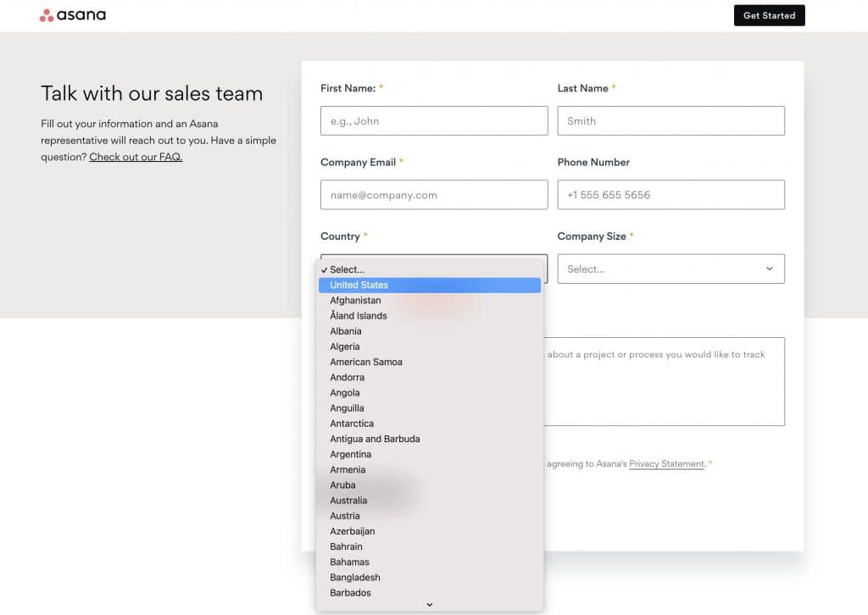
Task: Select Afghanistan from country list
Action: point(430,301)
